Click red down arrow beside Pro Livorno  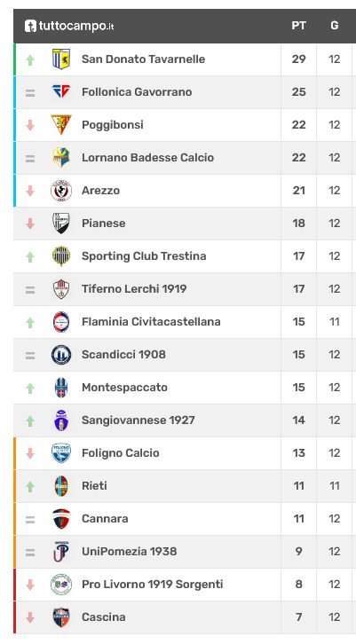[x=30, y=585]
